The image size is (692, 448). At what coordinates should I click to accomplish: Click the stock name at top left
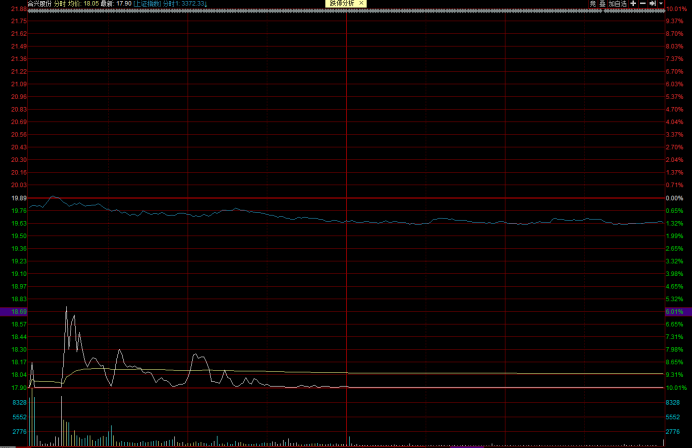pyautogui.click(x=39, y=4)
